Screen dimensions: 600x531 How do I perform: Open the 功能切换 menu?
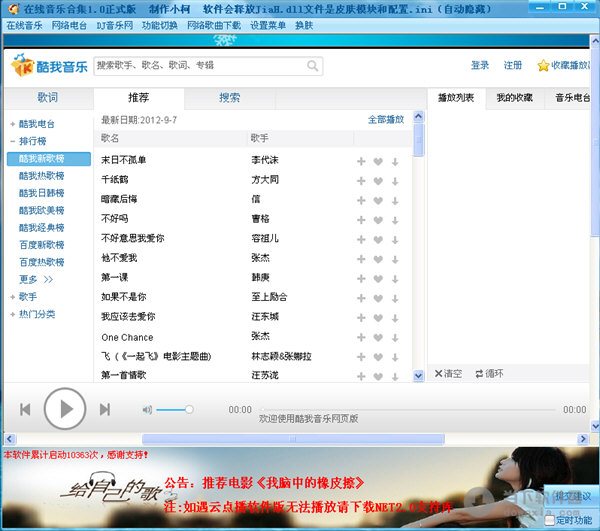(160, 26)
